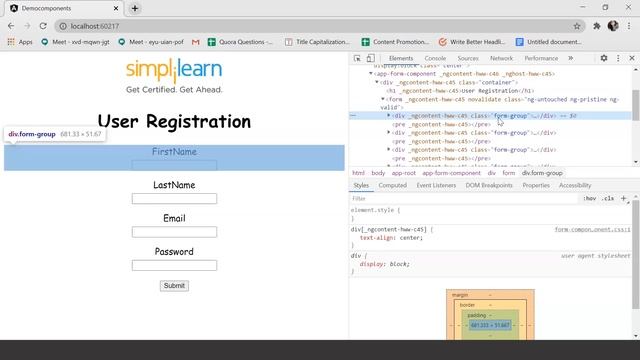Image resolution: width=640 pixels, height=360 pixels.
Task: Click the LastName input field
Action: [174, 199]
